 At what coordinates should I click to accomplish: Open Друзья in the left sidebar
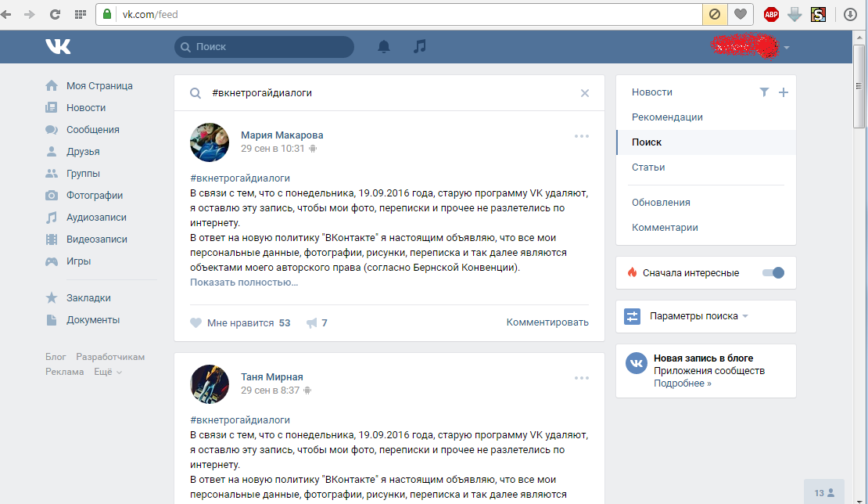click(x=83, y=151)
